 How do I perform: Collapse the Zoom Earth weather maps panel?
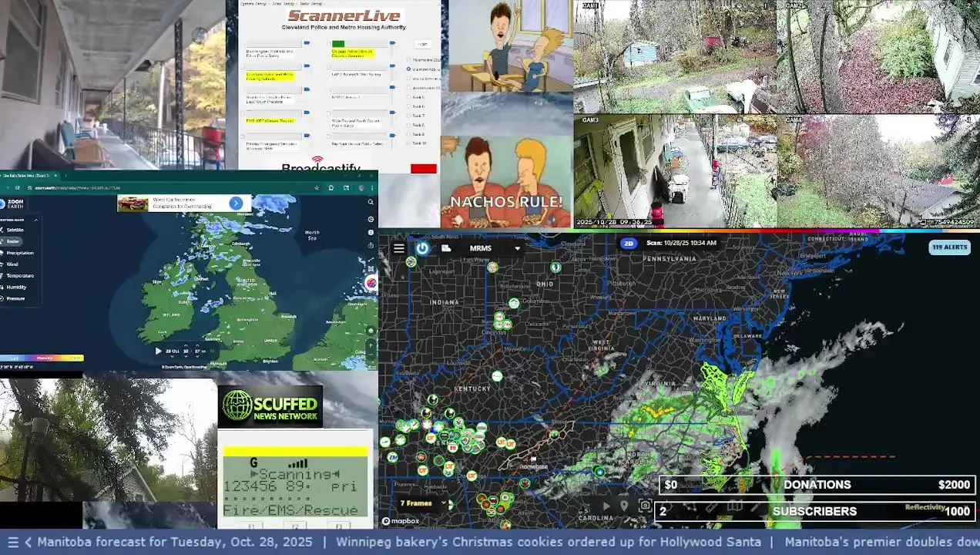point(36,220)
